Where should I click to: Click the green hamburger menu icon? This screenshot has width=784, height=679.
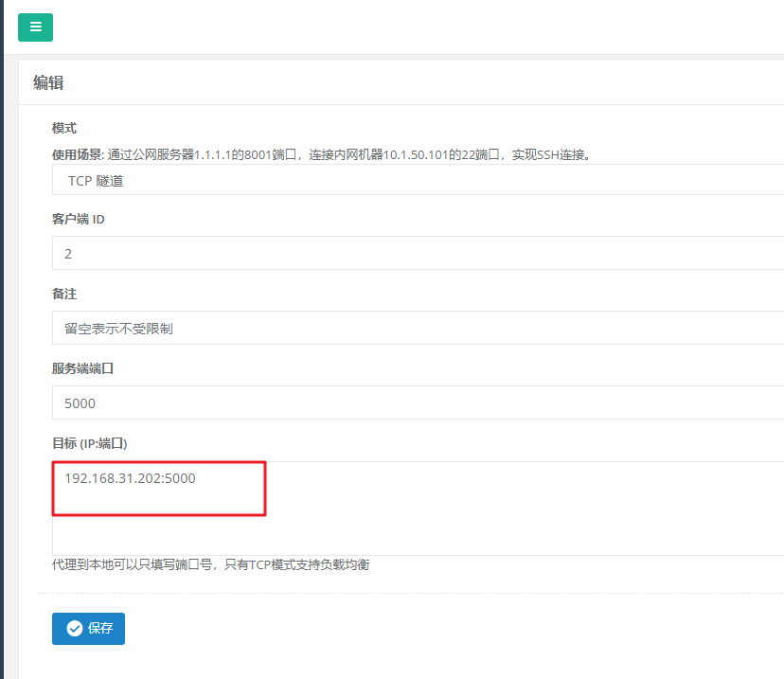click(35, 27)
